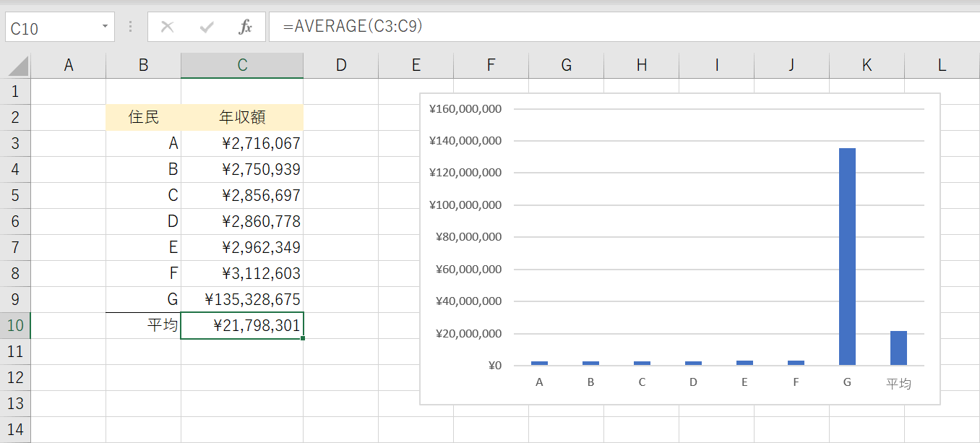Click the fill handle of cell C10

point(302,338)
